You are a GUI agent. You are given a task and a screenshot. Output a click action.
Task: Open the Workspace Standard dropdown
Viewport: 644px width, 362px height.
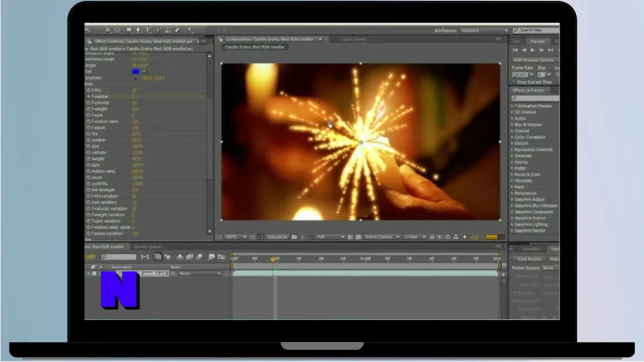click(484, 30)
